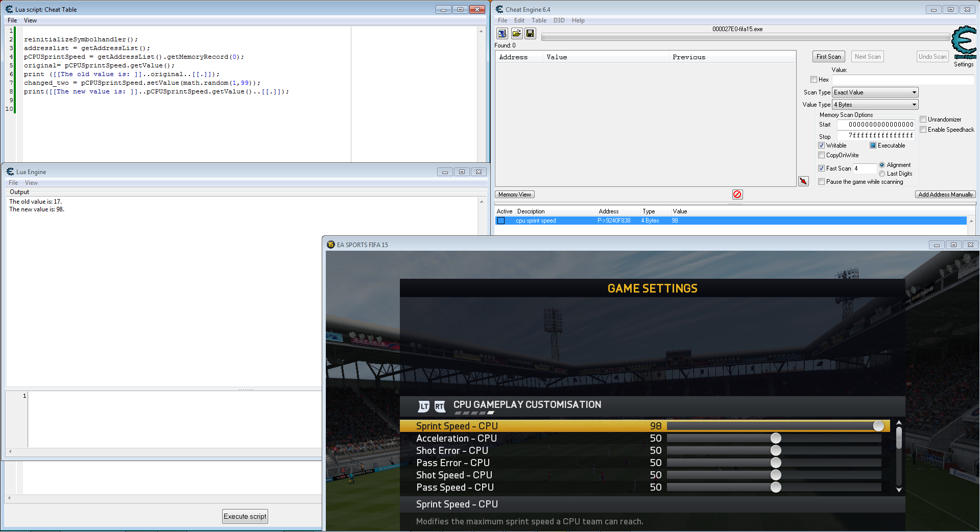Screen dimensions: 980x532
Task: Select the Last Digits radio button
Action: pos(882,174)
